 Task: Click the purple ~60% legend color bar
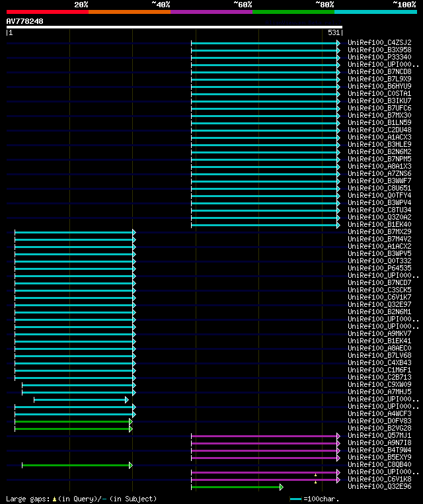[211, 12]
